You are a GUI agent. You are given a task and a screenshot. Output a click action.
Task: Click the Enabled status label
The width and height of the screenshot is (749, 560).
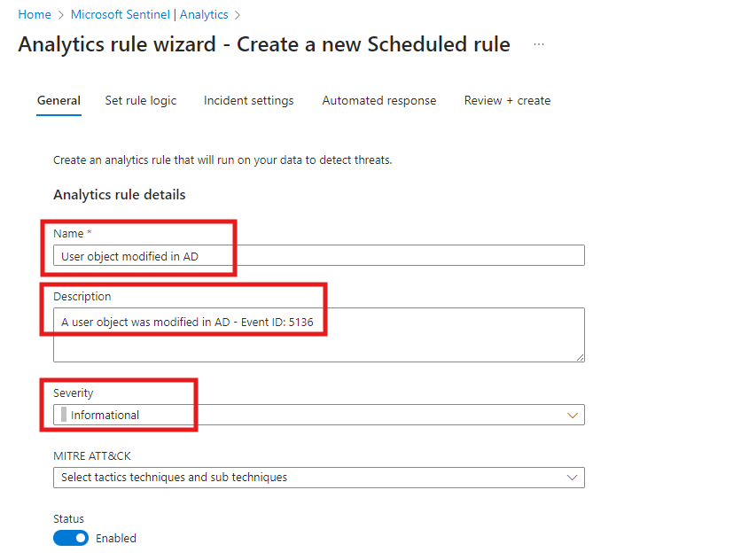click(x=116, y=538)
